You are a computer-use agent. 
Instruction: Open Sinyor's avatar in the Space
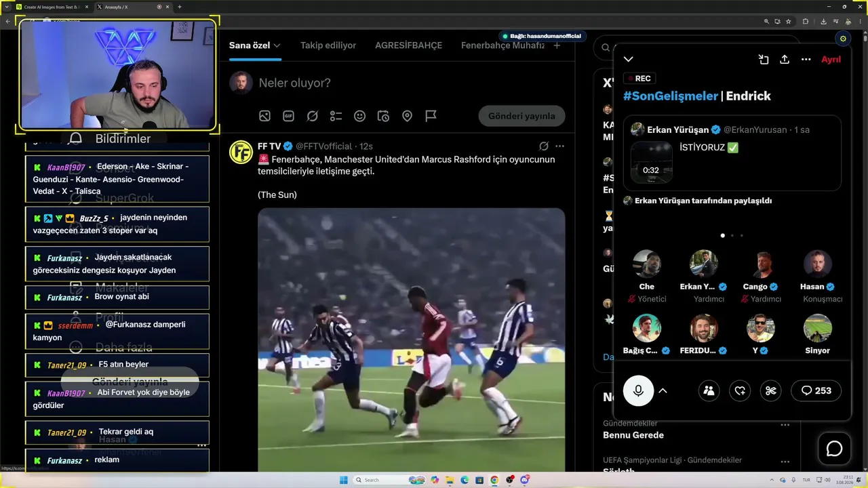pos(818,328)
